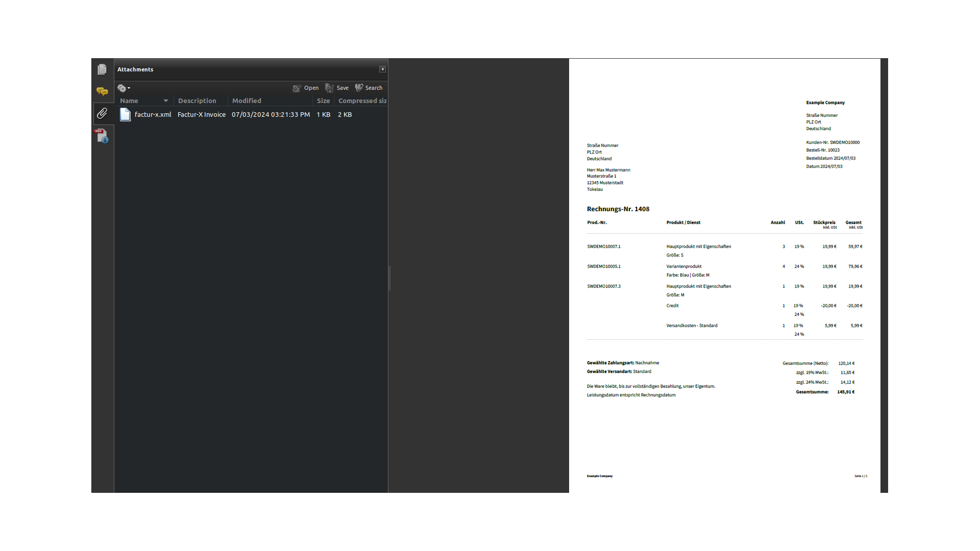Click the Size column header to sort

pyautogui.click(x=323, y=100)
